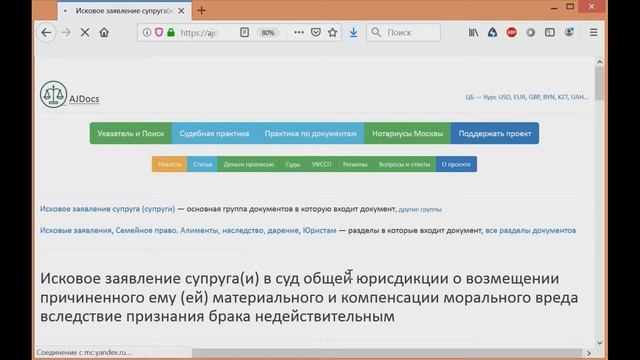Open tracking protection shield

[159, 32]
